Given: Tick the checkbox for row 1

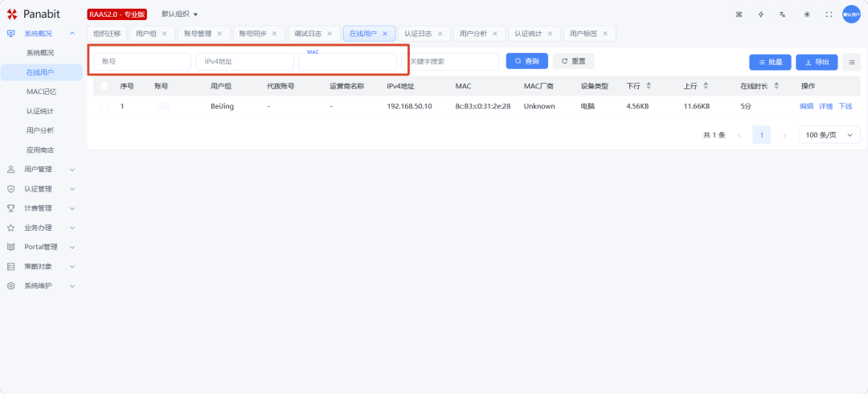Looking at the screenshot, I should coord(104,106).
